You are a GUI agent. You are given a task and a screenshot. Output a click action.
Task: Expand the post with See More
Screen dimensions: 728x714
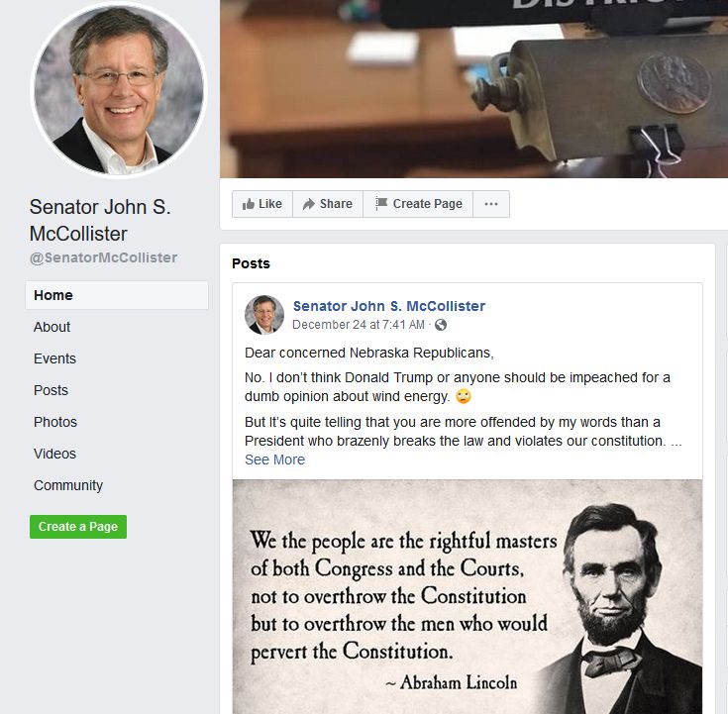tap(275, 459)
